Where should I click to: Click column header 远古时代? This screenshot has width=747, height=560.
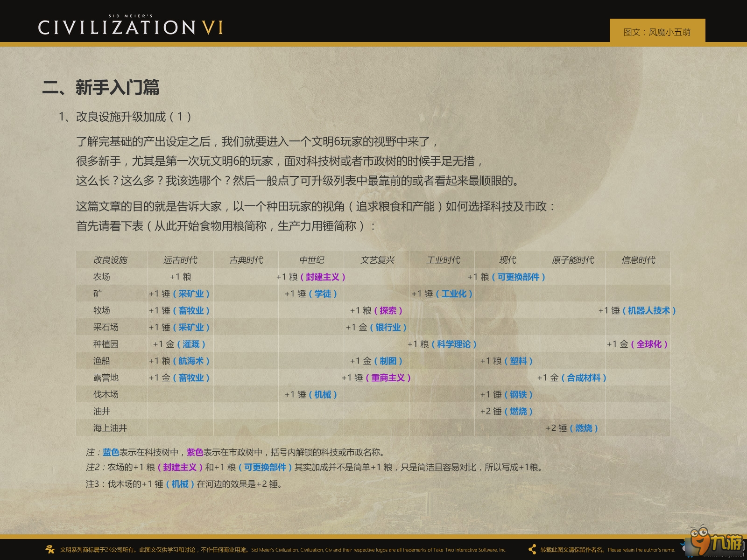click(x=180, y=260)
